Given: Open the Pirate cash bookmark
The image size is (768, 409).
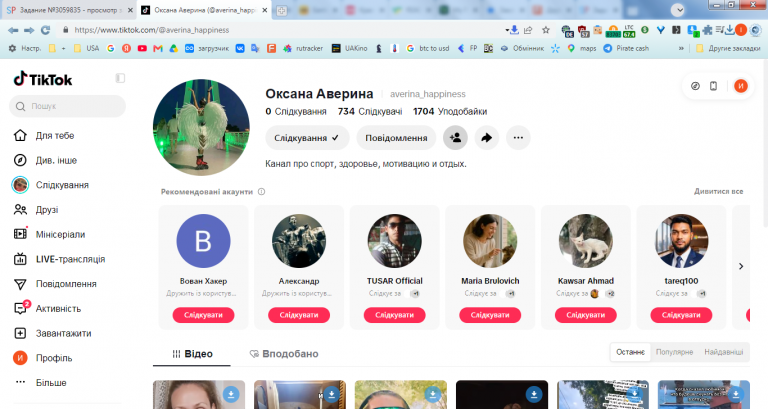Looking at the screenshot, I should click(x=626, y=48).
